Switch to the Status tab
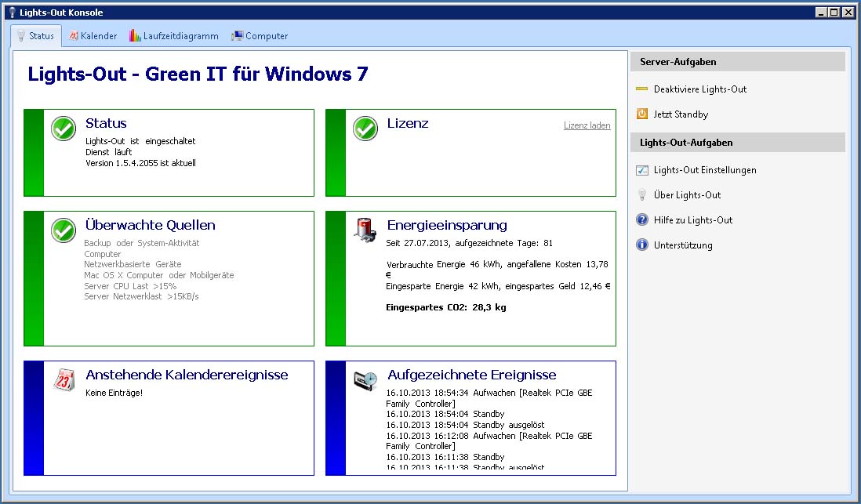 click(36, 36)
